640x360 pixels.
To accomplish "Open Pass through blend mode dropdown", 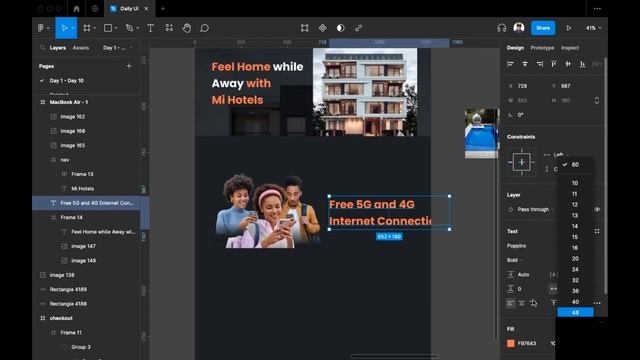I will click(536, 209).
